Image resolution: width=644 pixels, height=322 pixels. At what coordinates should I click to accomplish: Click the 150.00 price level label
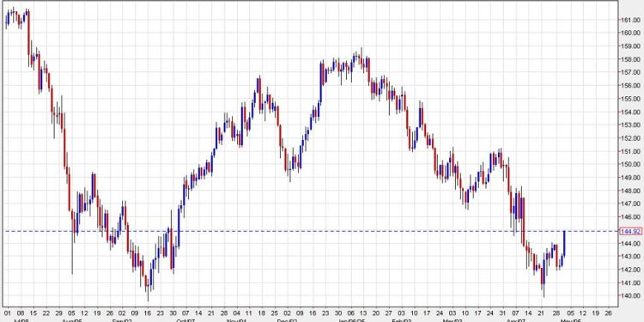630,164
